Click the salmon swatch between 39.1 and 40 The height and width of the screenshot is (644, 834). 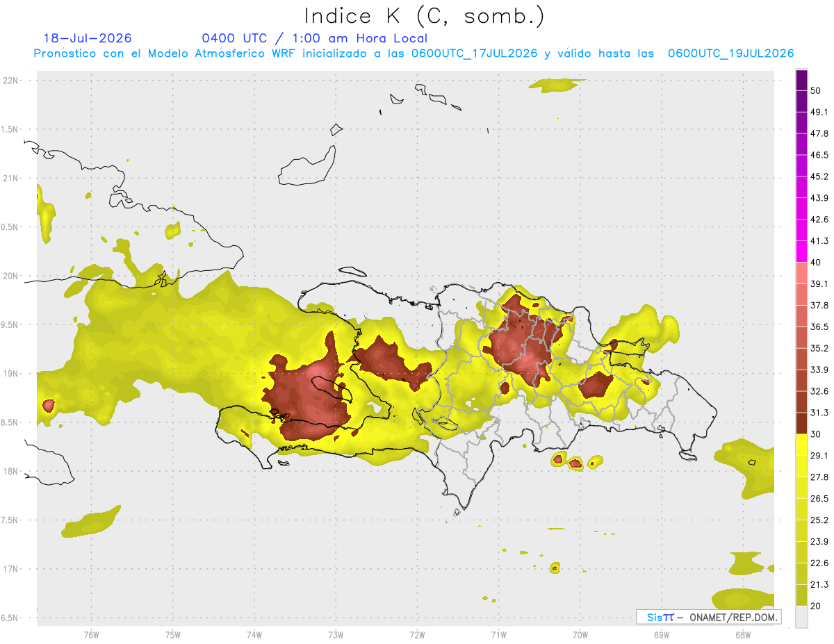pos(802,273)
